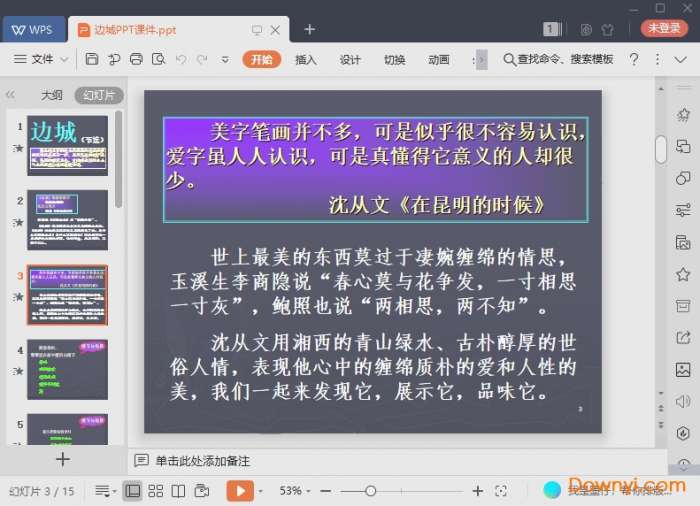The image size is (700, 506).
Task: Open the 插入 ribbon tab
Action: click(306, 60)
